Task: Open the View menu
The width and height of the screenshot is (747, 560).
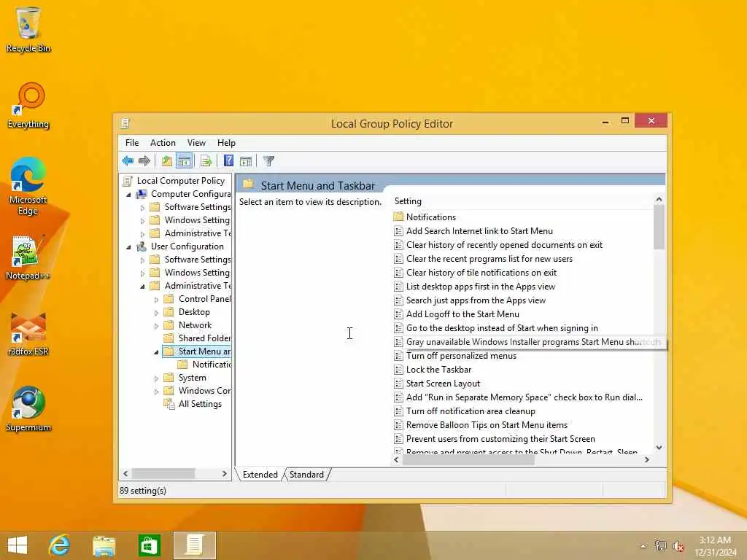Action: [x=196, y=143]
